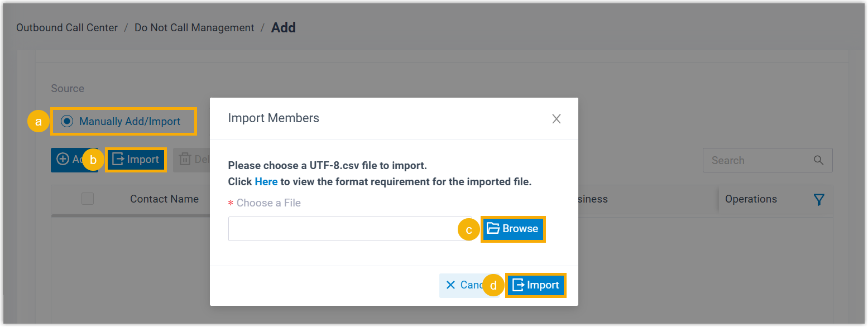This screenshot has height=327, width=868.
Task: Click the Operations column header
Action: (751, 199)
